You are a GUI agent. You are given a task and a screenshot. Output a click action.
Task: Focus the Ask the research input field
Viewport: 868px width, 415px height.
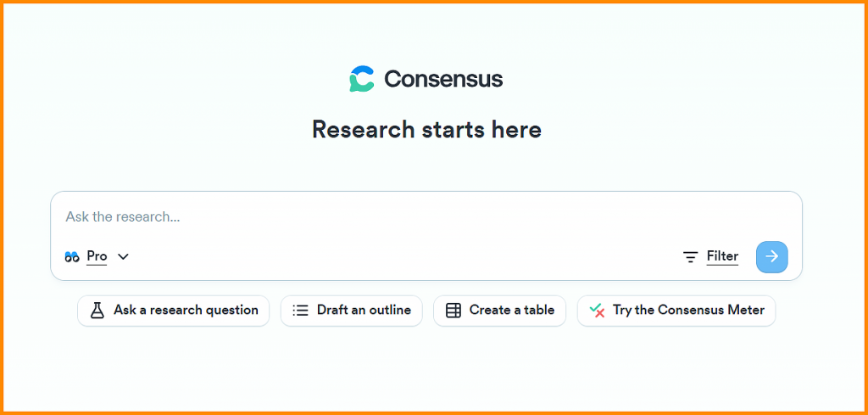coord(426,216)
